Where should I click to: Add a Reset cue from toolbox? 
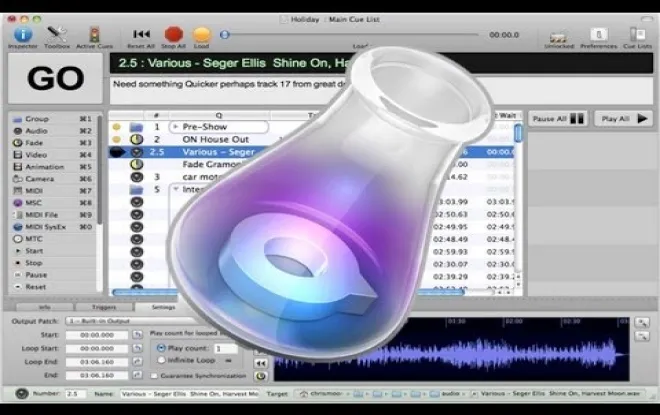pyautogui.click(x=52, y=287)
